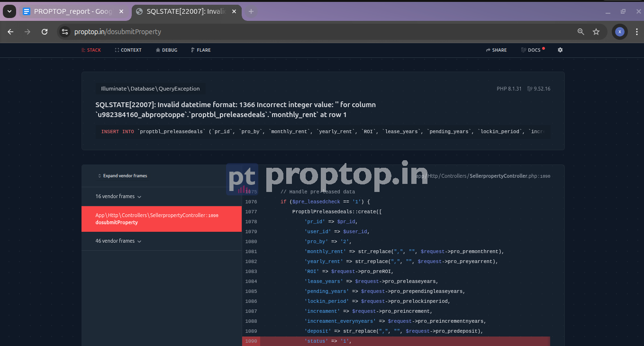
Task: Open the Chrome profile avatar
Action: pos(619,32)
